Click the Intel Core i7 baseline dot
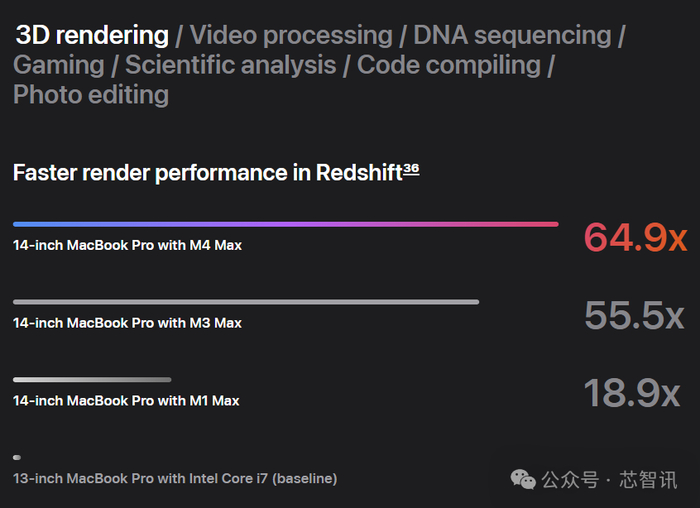This screenshot has height=508, width=700. coord(17,457)
